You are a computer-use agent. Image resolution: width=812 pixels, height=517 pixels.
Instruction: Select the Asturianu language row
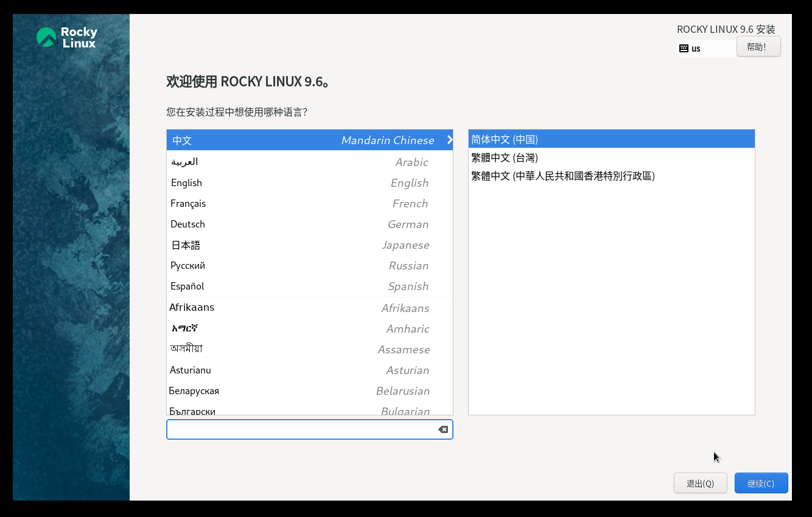coord(310,370)
